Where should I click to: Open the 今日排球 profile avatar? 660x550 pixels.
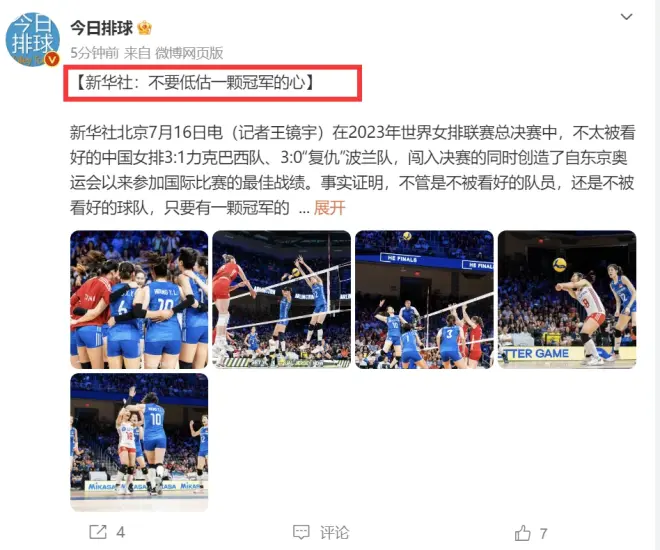click(32, 39)
